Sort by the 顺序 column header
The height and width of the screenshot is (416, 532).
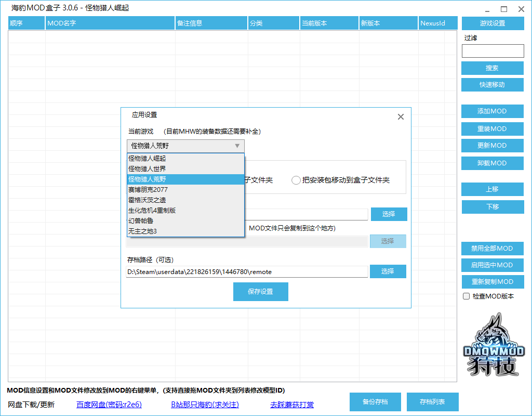[26, 23]
